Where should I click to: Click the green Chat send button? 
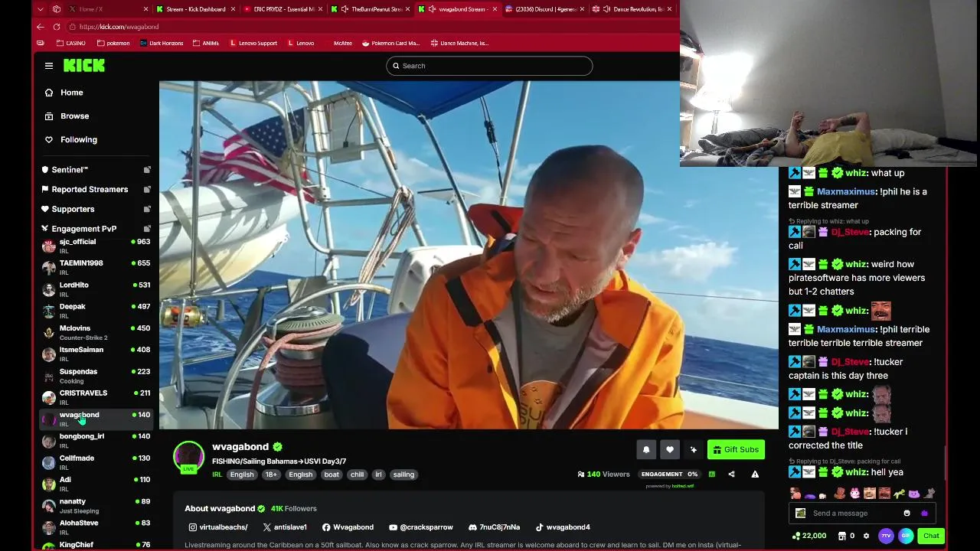[931, 536]
